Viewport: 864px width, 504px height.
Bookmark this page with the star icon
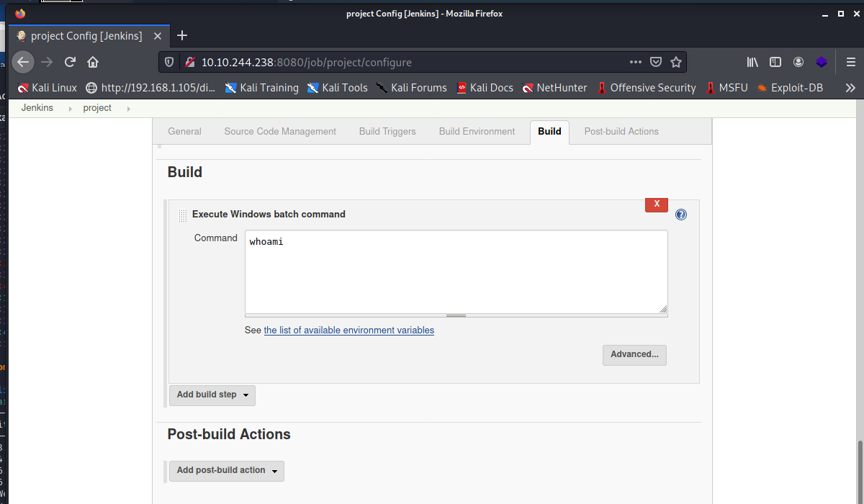coord(675,62)
